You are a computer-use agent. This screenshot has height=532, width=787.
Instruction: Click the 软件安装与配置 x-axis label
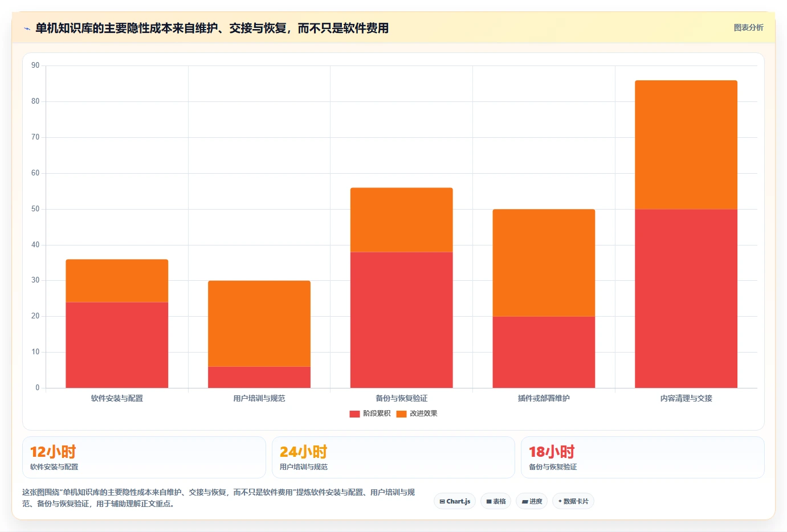(117, 398)
